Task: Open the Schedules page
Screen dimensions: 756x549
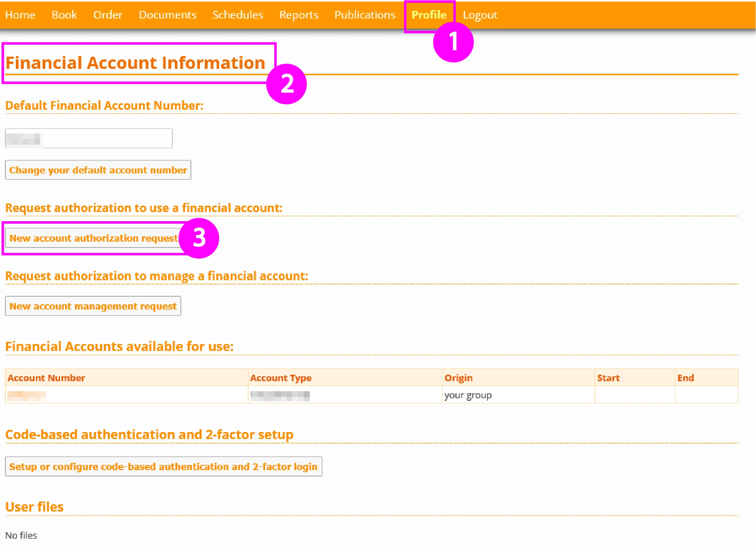Action: pos(238,15)
